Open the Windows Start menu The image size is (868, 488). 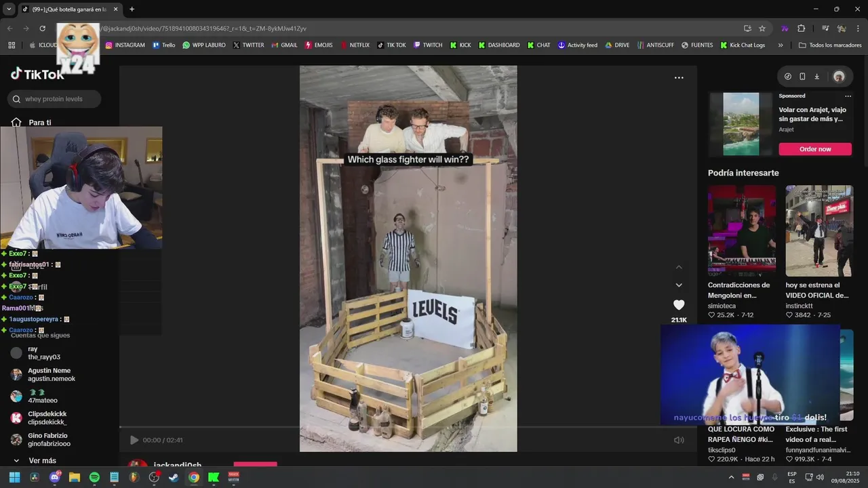tap(14, 477)
